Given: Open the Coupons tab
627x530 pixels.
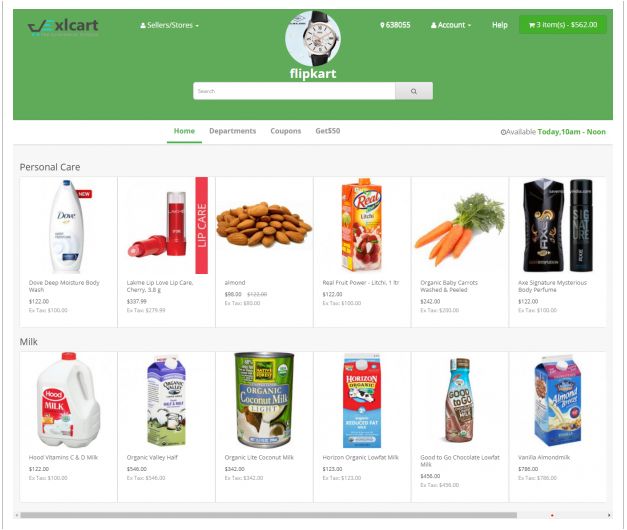Looking at the screenshot, I should tap(286, 131).
